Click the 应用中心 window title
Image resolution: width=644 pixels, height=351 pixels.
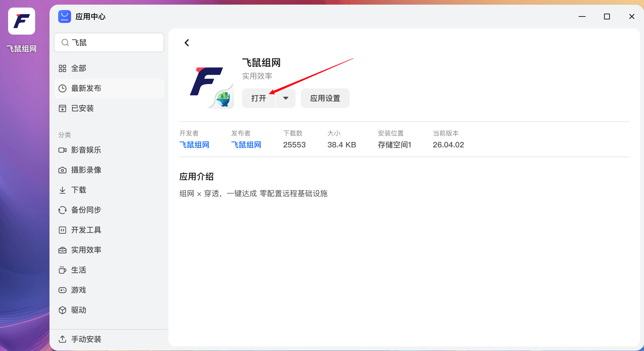tap(91, 16)
